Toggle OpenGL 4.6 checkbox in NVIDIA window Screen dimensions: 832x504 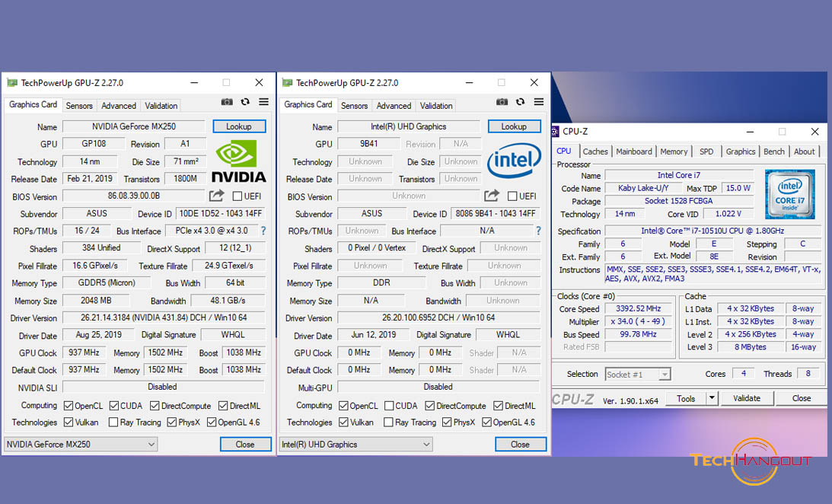tap(212, 423)
